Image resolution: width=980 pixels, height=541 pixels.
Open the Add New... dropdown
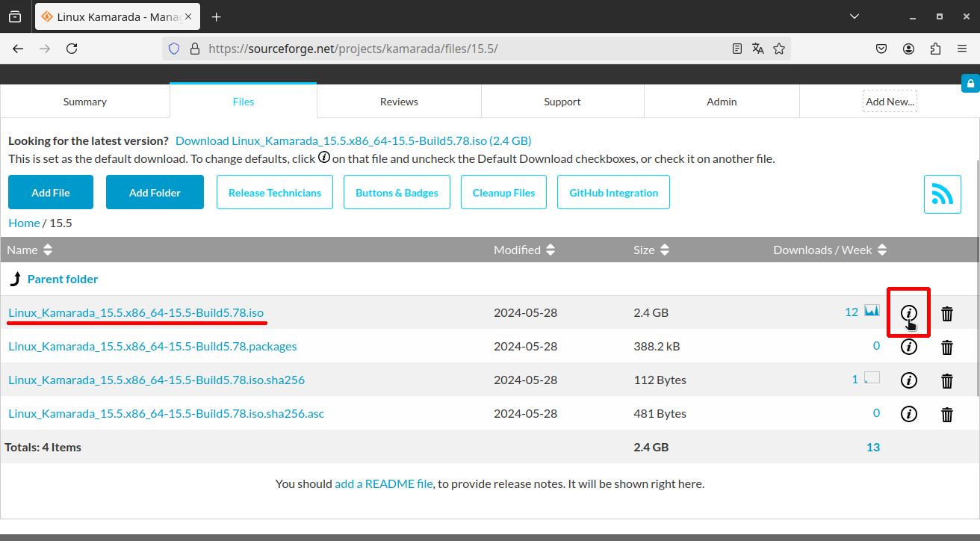coord(890,102)
